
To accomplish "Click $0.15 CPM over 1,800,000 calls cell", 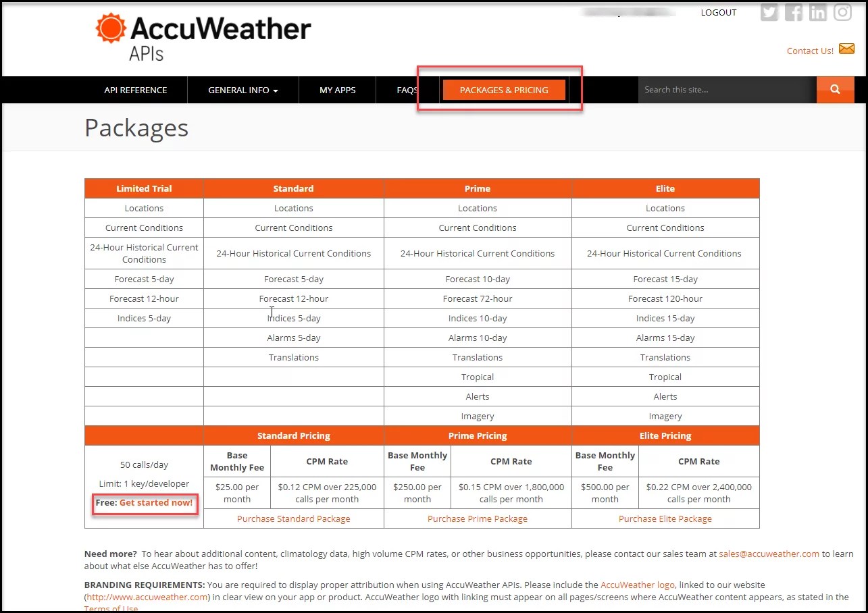I will (511, 493).
